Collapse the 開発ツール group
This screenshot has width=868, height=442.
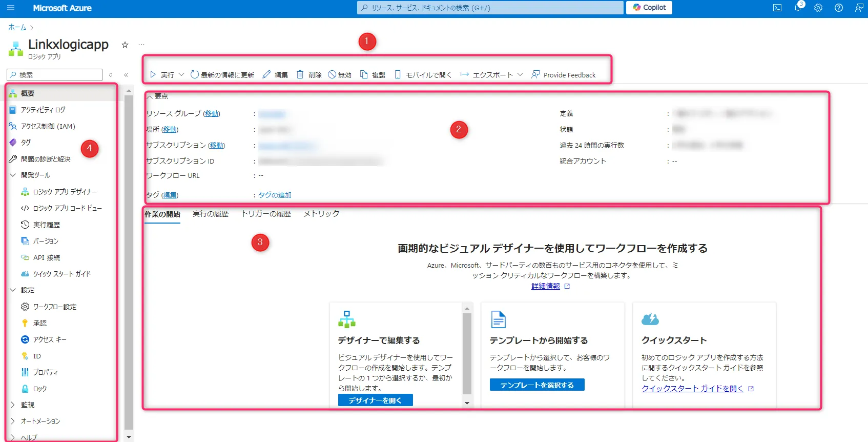13,175
